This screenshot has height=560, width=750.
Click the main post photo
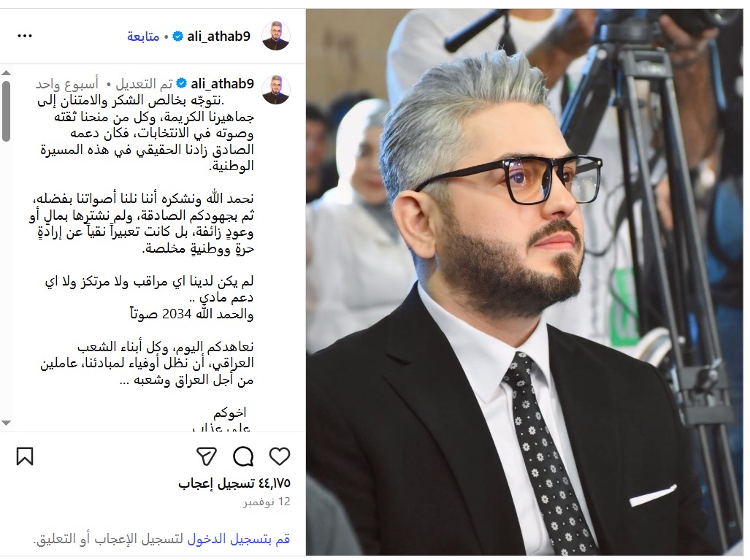click(525, 282)
